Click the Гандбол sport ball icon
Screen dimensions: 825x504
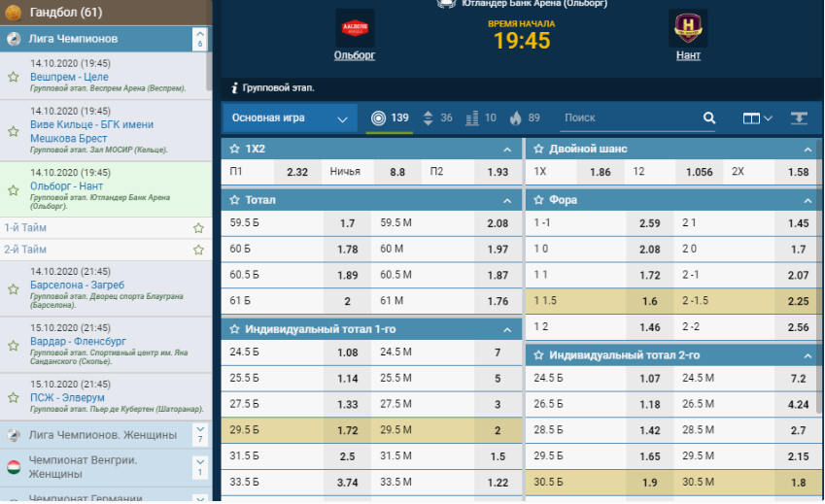(x=14, y=12)
